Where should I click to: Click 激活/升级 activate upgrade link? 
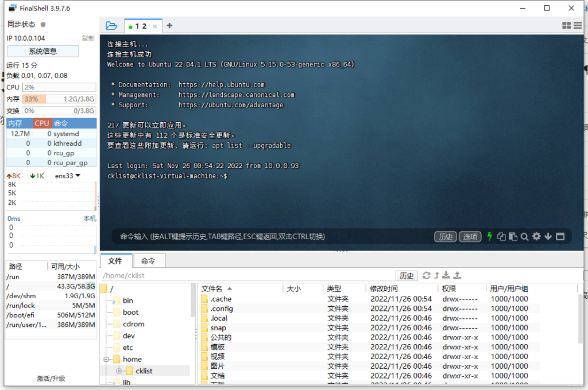(x=51, y=379)
